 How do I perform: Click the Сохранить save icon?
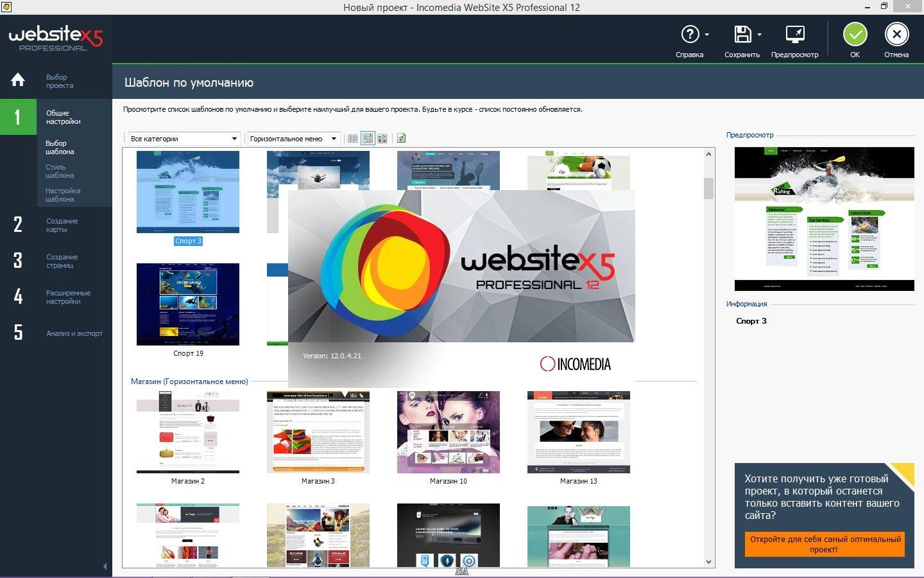[x=742, y=34]
